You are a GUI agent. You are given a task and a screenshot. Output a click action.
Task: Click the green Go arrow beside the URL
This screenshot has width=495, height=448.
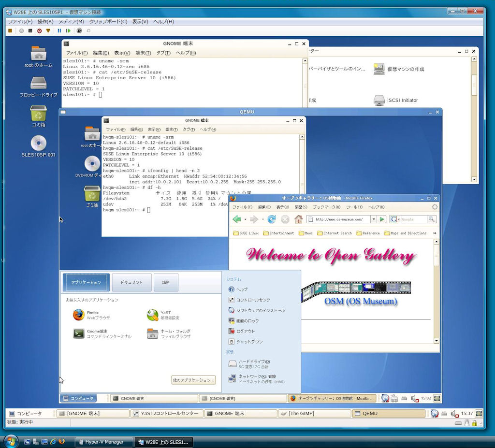(x=382, y=219)
